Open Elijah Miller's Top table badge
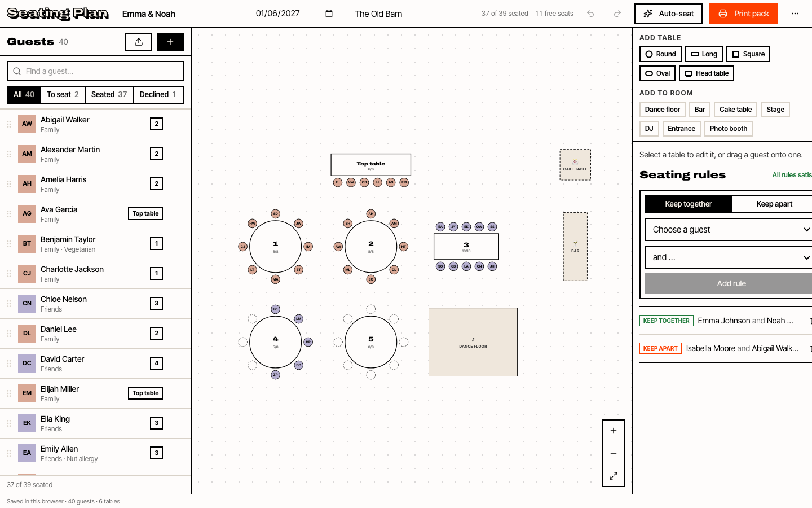This screenshot has width=812, height=508. click(x=145, y=393)
